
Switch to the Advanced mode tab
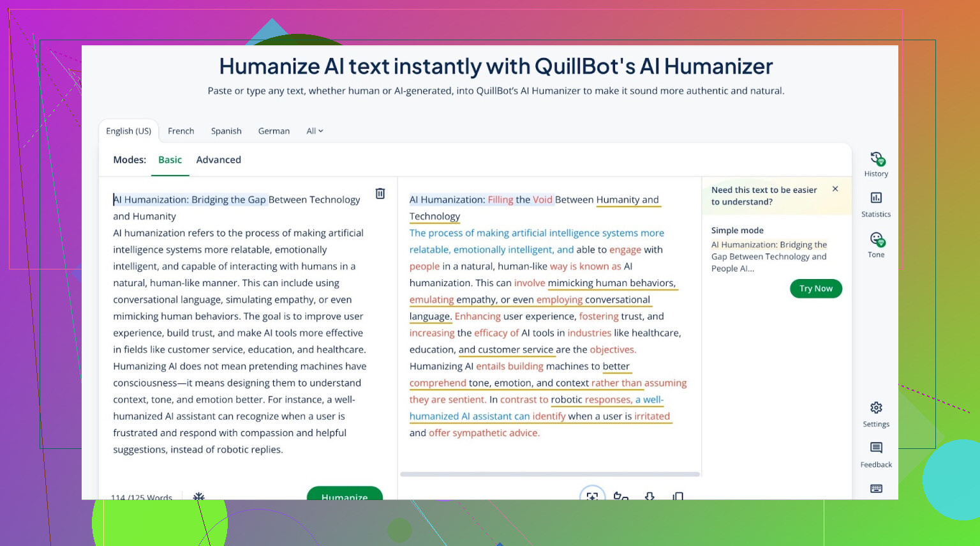[x=218, y=160]
